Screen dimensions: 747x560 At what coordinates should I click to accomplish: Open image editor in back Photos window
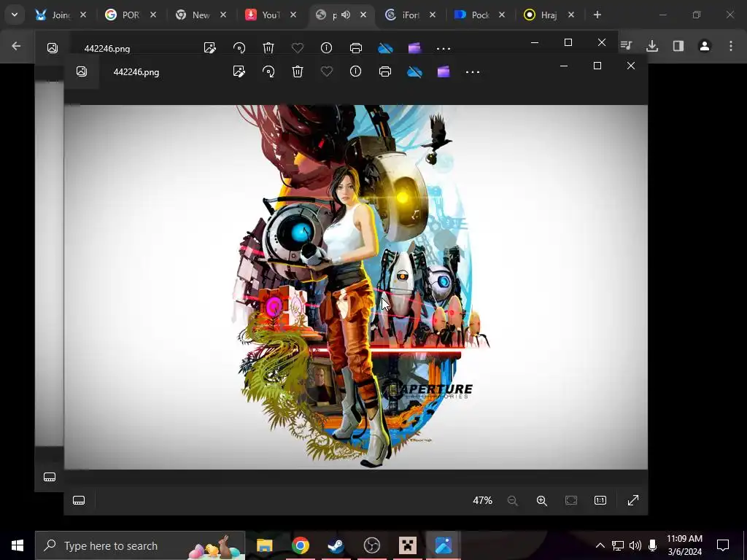pos(209,47)
